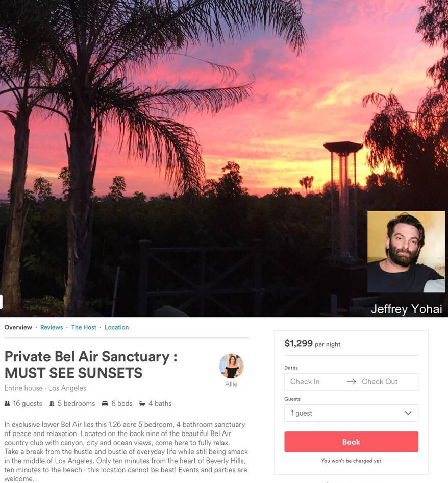Click the bedrooms door icon
Image resolution: width=448 pixels, height=483 pixels.
click(x=52, y=403)
